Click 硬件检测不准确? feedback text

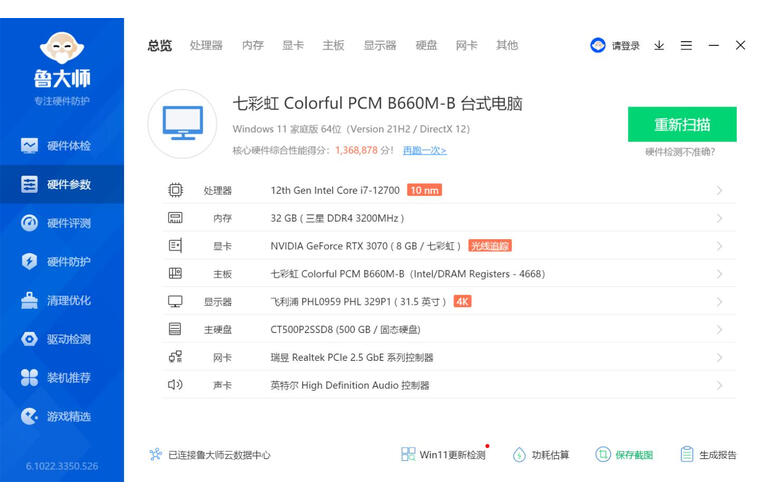tap(680, 152)
